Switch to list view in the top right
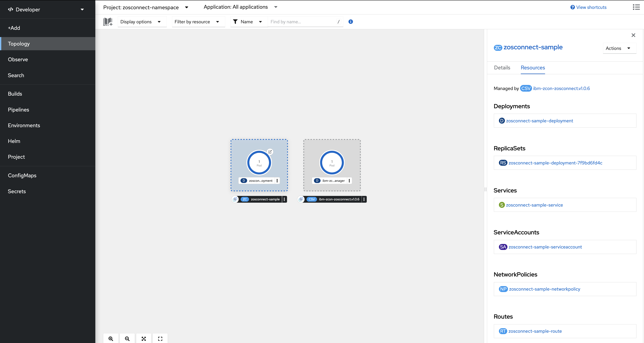Image resolution: width=644 pixels, height=343 pixels. pyautogui.click(x=636, y=7)
